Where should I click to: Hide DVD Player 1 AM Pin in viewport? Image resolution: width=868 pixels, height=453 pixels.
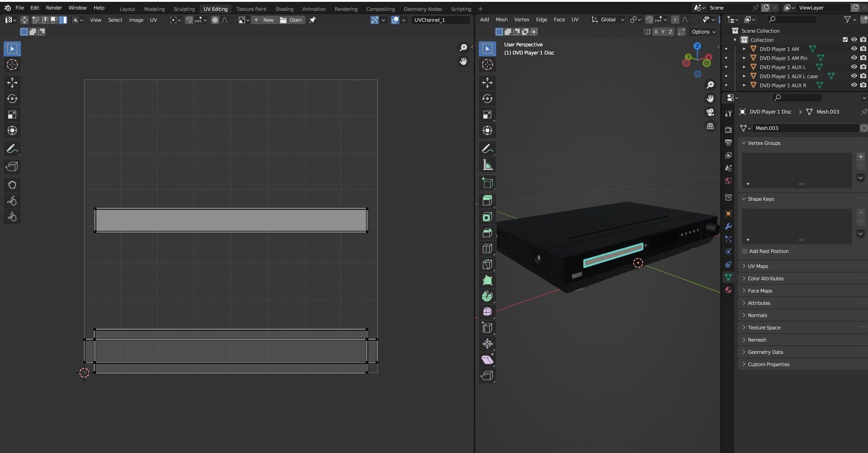click(x=854, y=58)
